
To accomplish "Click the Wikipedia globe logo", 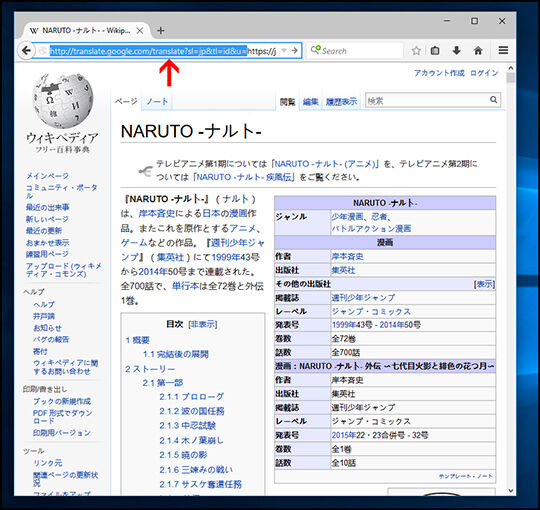I will (x=62, y=100).
